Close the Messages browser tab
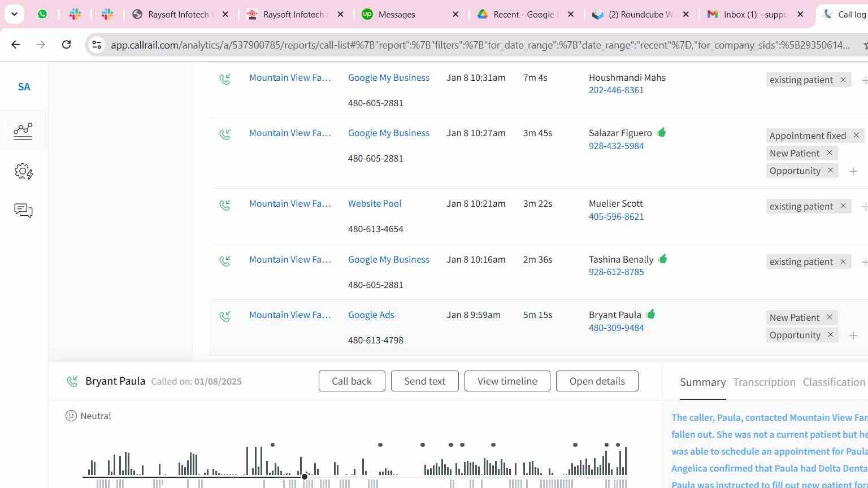The image size is (868, 488). coord(455,14)
